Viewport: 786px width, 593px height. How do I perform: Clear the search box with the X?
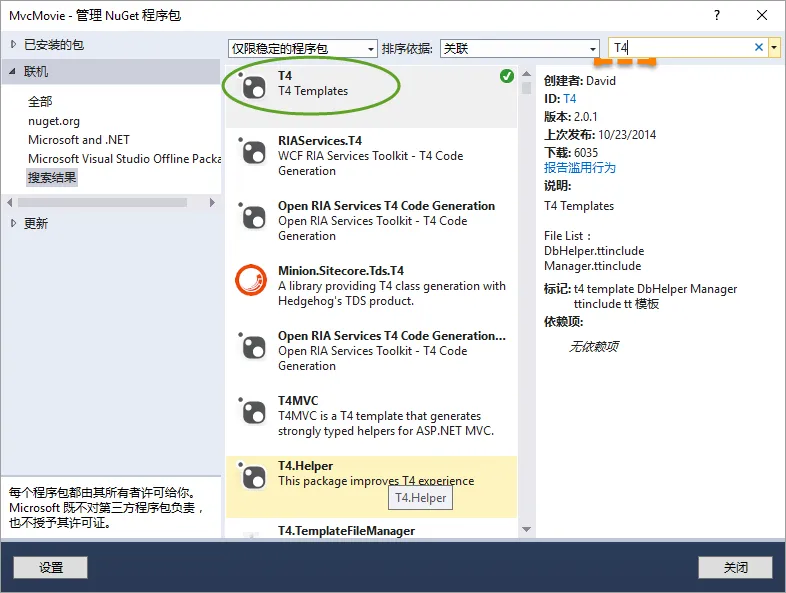point(759,47)
